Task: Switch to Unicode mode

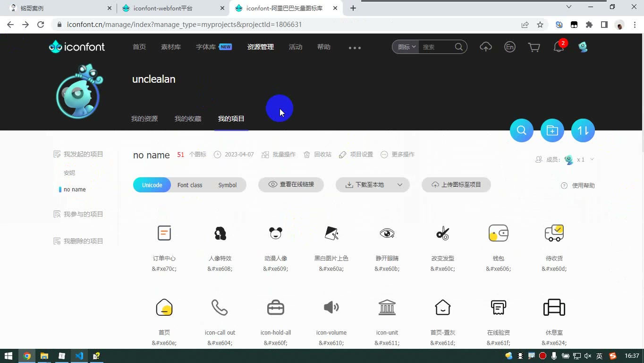Action: pos(152,185)
